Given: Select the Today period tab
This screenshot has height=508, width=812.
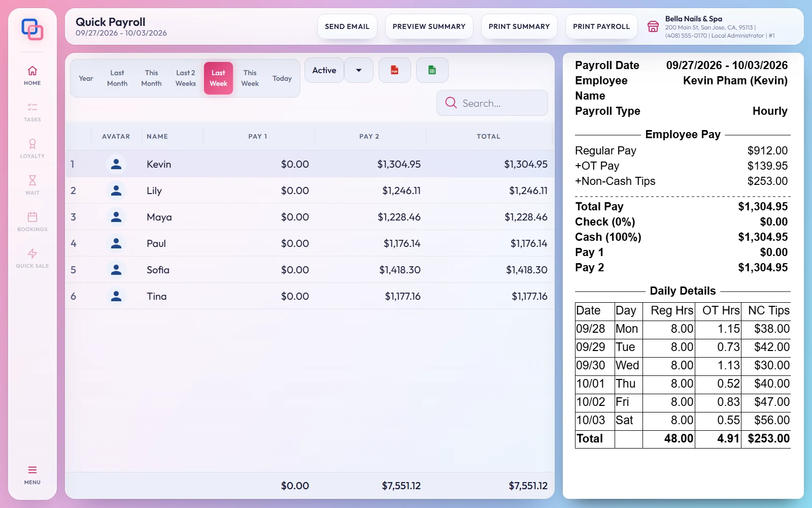Looking at the screenshot, I should pyautogui.click(x=282, y=78).
